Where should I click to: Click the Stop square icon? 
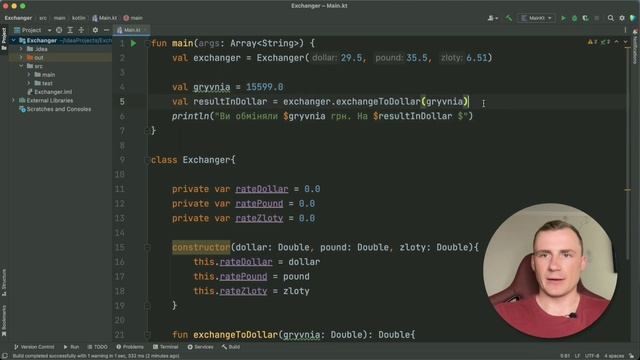click(596, 18)
